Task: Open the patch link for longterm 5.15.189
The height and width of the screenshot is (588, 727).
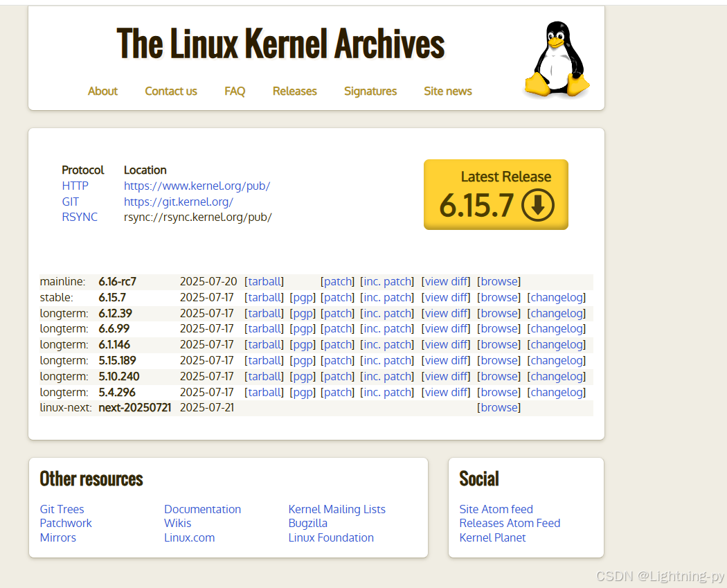Action: pyautogui.click(x=338, y=360)
